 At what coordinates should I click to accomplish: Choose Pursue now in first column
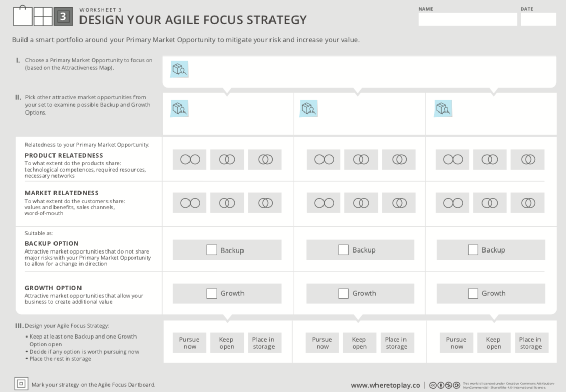click(x=190, y=343)
